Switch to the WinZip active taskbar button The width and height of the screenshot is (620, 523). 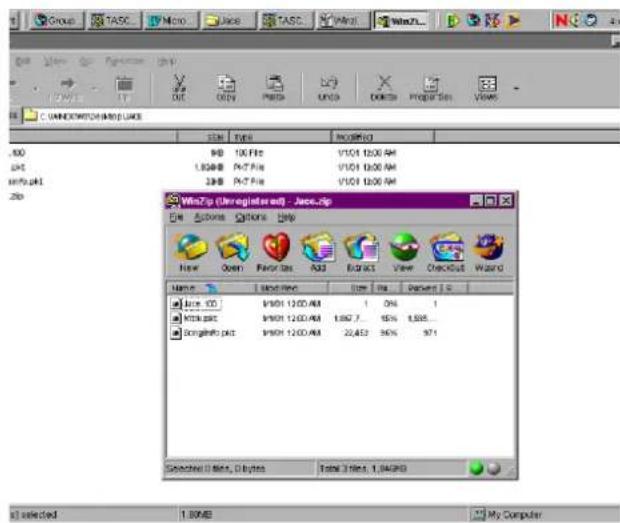401,20
